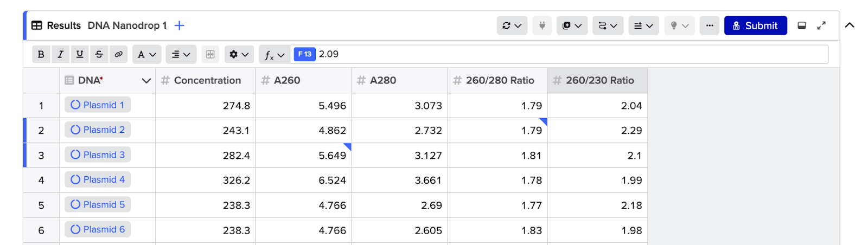The width and height of the screenshot is (868, 245).
Task: Click A260 cell 5.496
Action: click(x=304, y=106)
